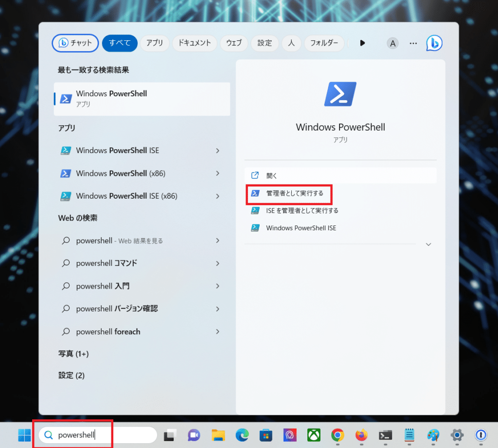Open the Paint icon in the taskbar
This screenshot has width=498, height=448.
(433, 435)
